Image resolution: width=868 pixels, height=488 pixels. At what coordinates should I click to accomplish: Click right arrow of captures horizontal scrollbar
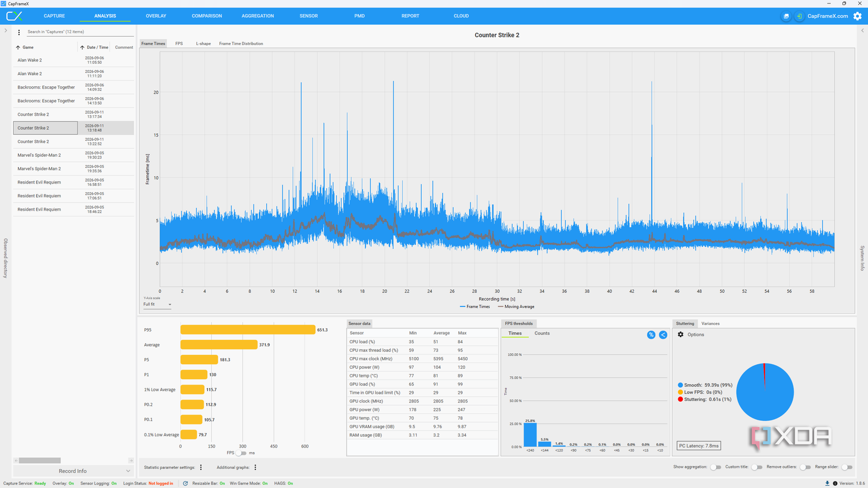tap(131, 461)
